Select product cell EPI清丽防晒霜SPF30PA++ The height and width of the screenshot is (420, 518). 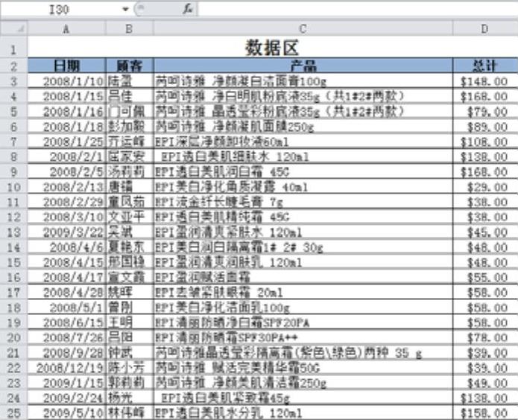(303, 337)
